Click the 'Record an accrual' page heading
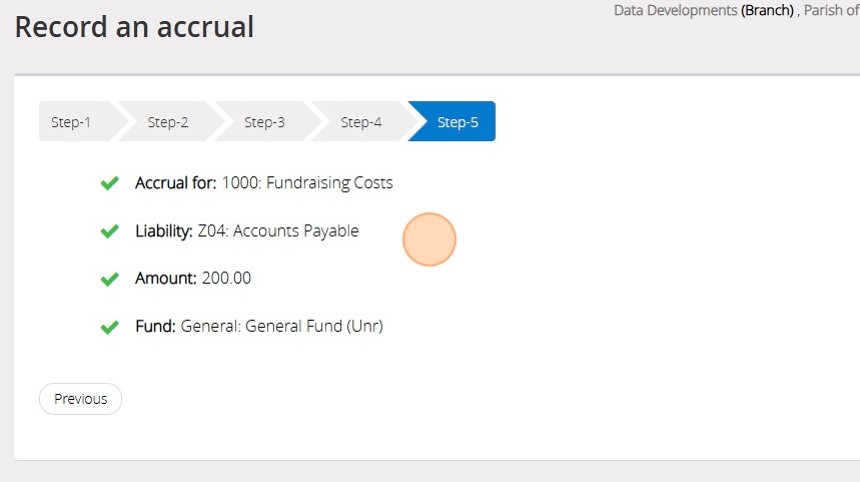Viewport: 860px width, 482px height. pos(134,27)
